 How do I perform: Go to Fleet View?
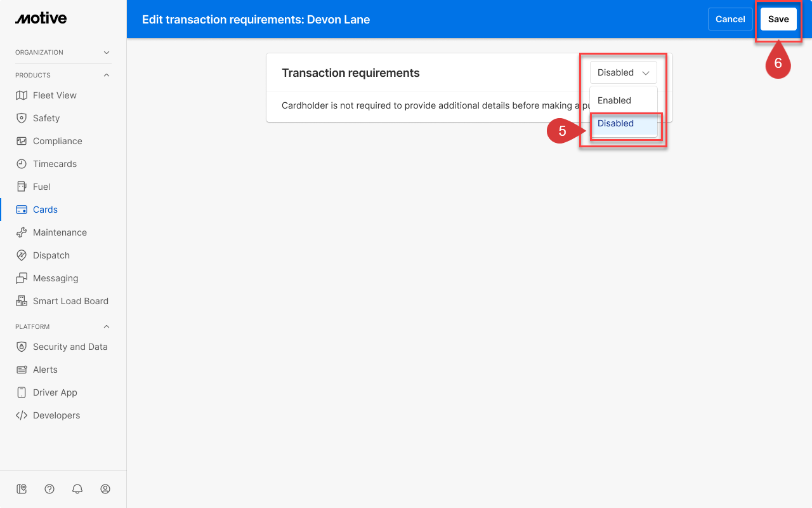(55, 95)
